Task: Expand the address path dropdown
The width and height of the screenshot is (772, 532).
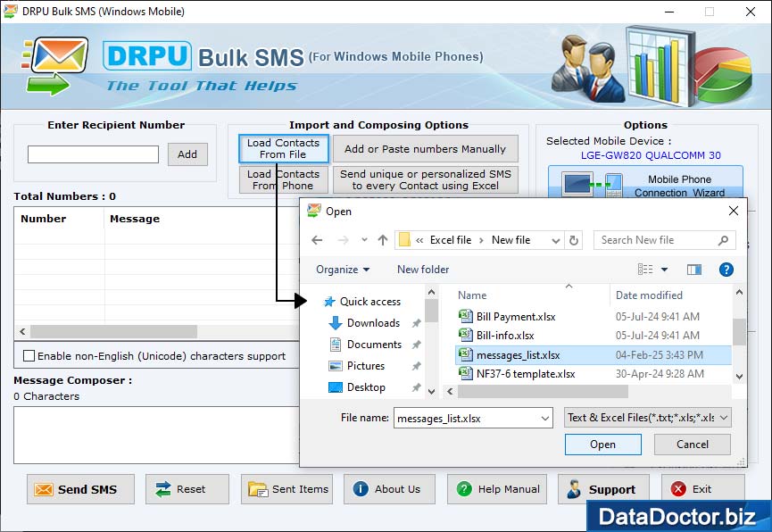Action: coord(556,240)
